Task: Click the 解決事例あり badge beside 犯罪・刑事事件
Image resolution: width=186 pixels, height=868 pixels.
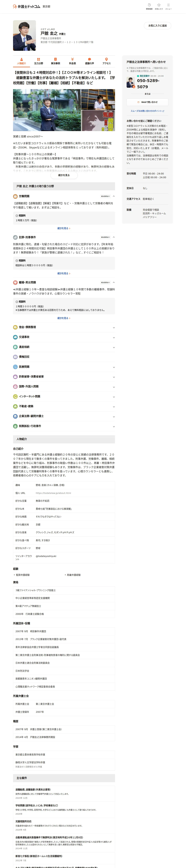Action: point(105,237)
